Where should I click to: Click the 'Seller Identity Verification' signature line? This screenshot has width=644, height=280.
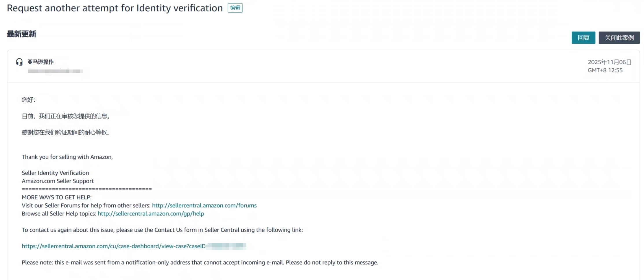[x=55, y=173]
